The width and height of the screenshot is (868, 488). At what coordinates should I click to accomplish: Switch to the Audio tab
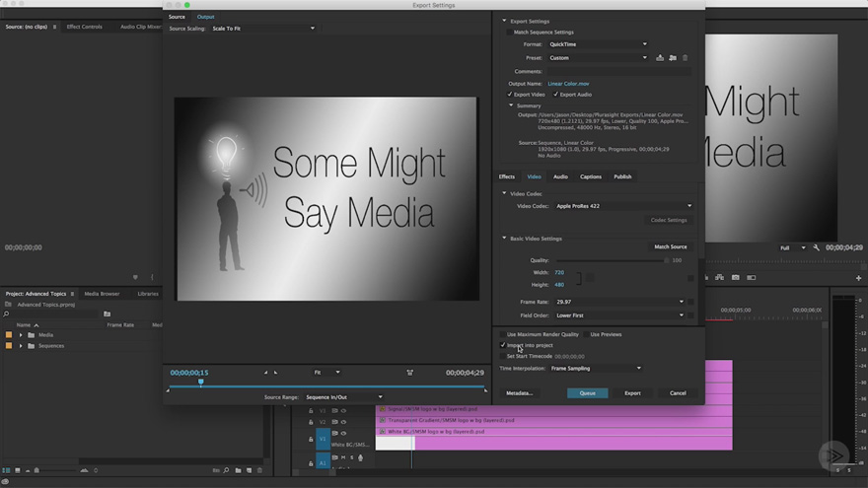[x=560, y=176]
